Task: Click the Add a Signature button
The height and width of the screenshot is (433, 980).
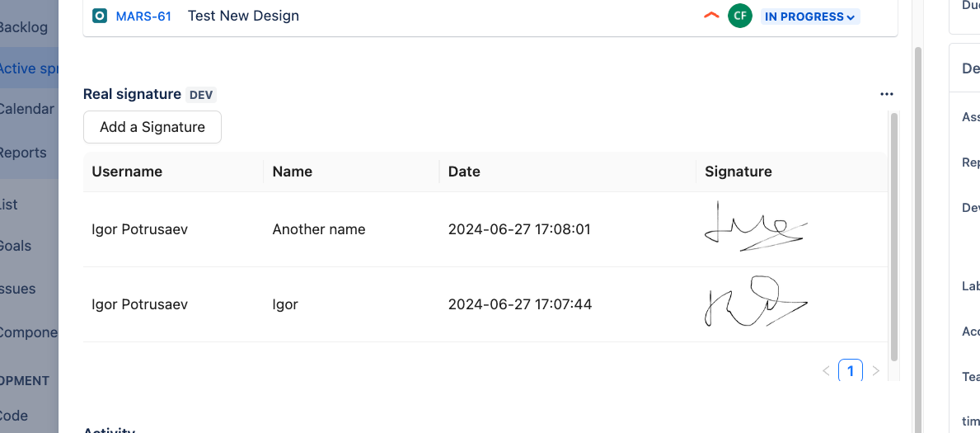Action: coord(152,127)
